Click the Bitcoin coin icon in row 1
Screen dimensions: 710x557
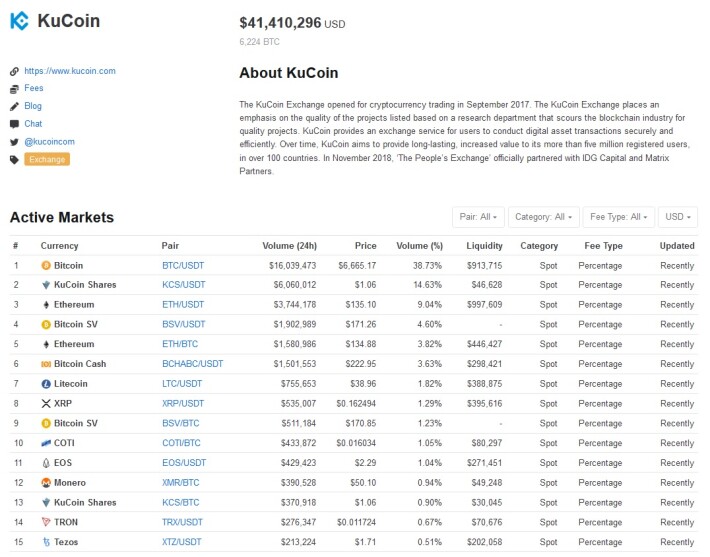coord(46,265)
